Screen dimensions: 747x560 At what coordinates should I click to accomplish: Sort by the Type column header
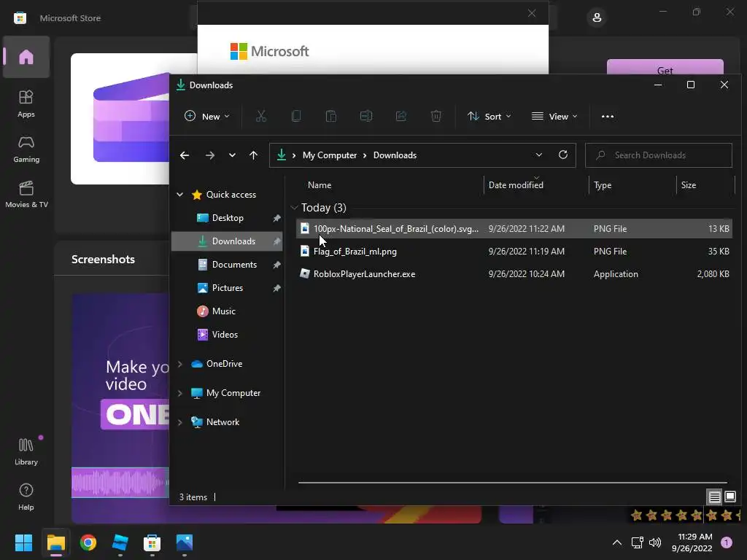(x=632, y=184)
